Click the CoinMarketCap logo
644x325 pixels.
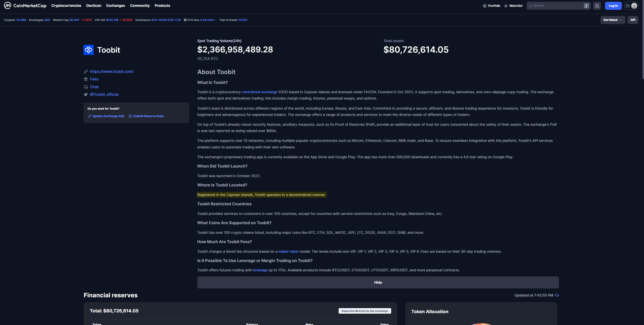point(25,6)
